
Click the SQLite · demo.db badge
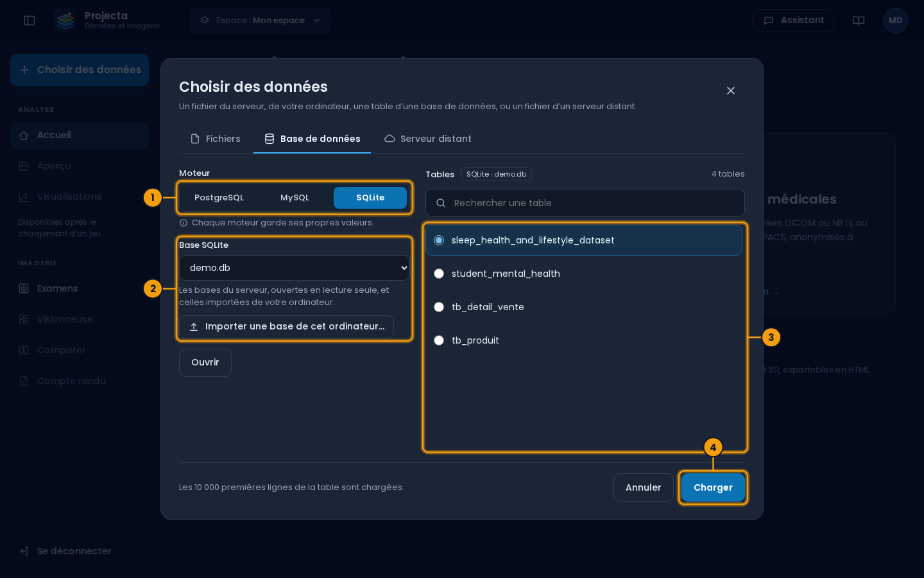pyautogui.click(x=496, y=174)
